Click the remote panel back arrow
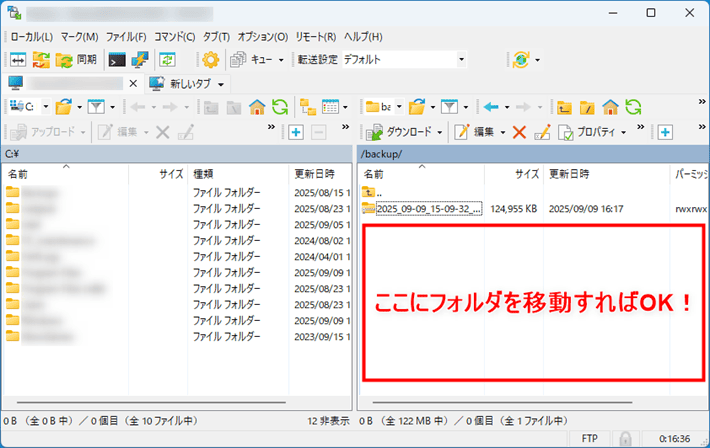This screenshot has height=448, width=710. click(490, 107)
